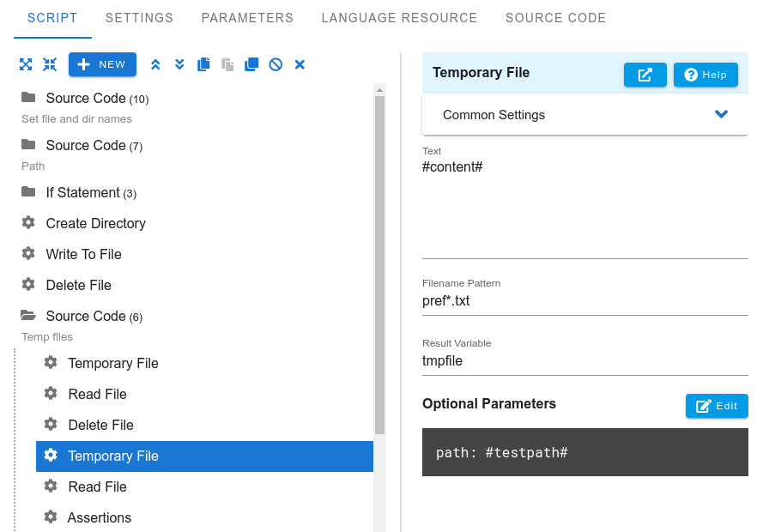Delete the selected step with X icon
This screenshot has width=763, height=532.
[300, 64]
